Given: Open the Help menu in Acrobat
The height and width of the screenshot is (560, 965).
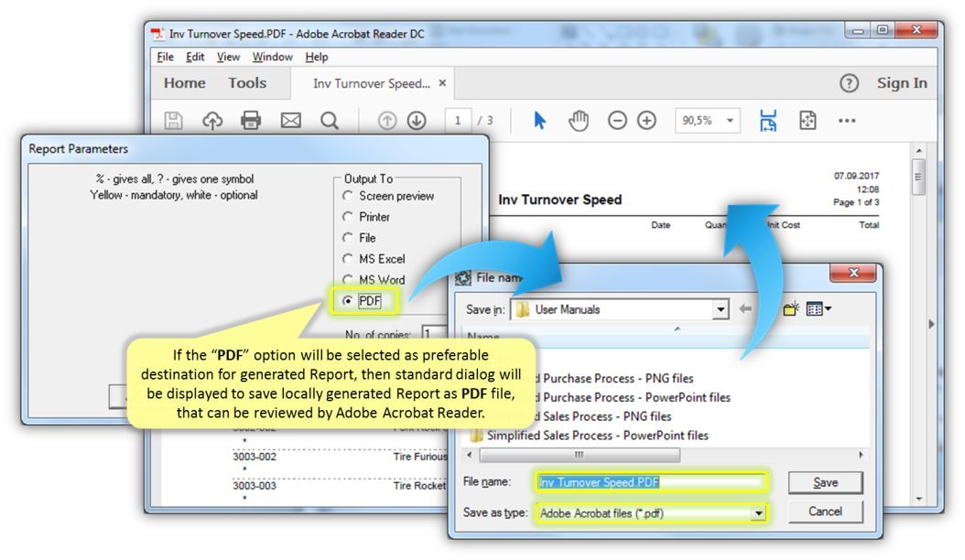Looking at the screenshot, I should point(317,57).
